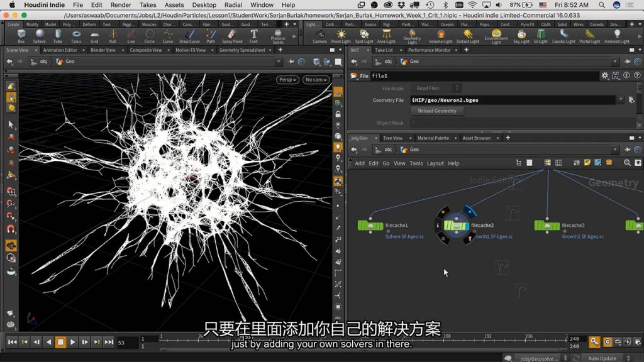Click the current frame field showing 53

coord(127,343)
